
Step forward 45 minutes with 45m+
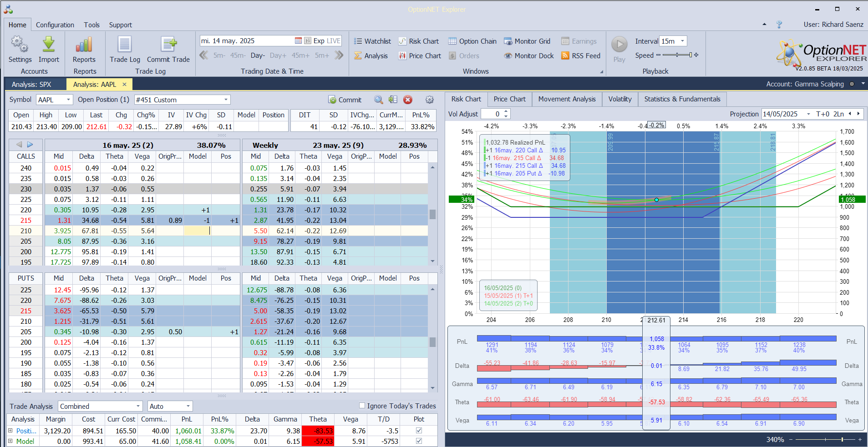coord(300,55)
